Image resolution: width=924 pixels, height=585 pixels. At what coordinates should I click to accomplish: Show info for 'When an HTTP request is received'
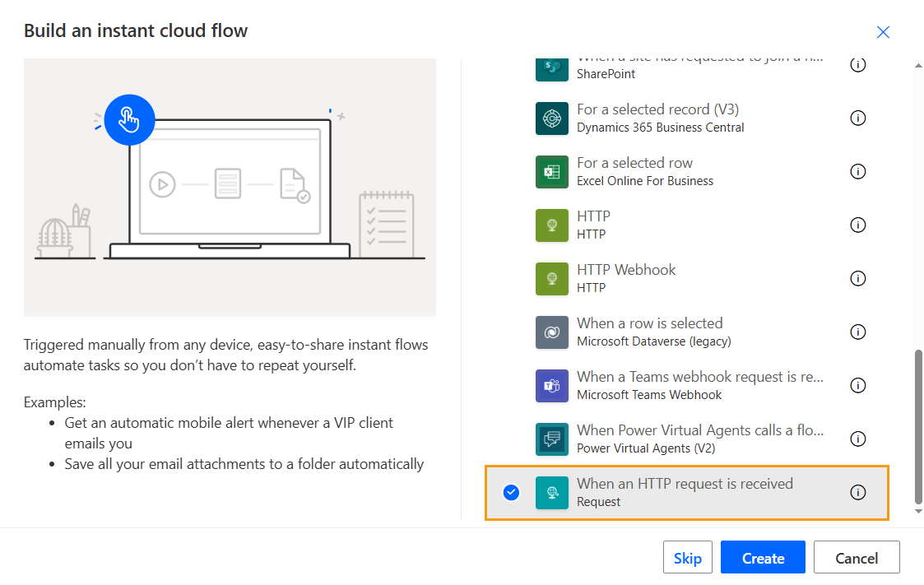pyautogui.click(x=858, y=493)
